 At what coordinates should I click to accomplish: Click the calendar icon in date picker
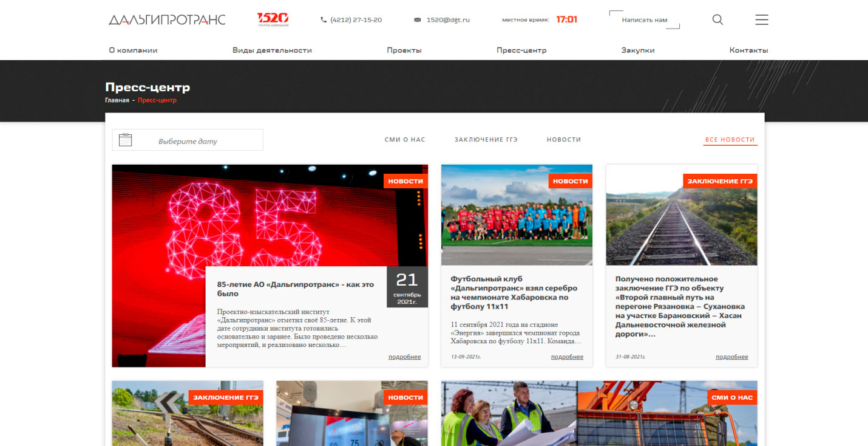[125, 140]
